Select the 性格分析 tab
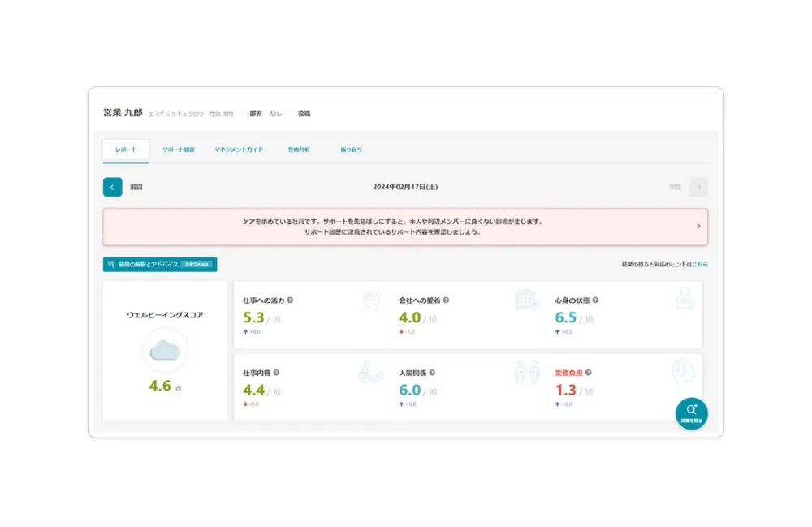812x527 pixels. (x=299, y=149)
